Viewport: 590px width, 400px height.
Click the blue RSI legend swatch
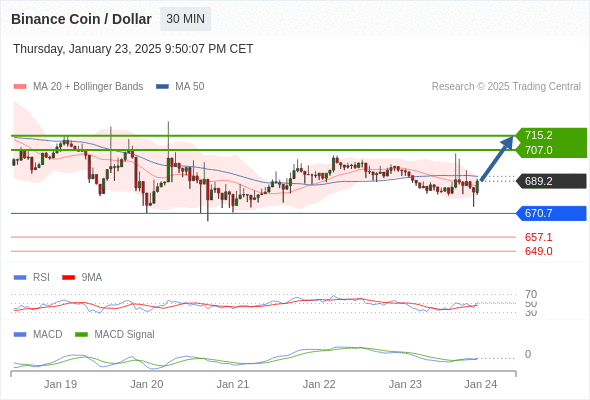click(20, 278)
